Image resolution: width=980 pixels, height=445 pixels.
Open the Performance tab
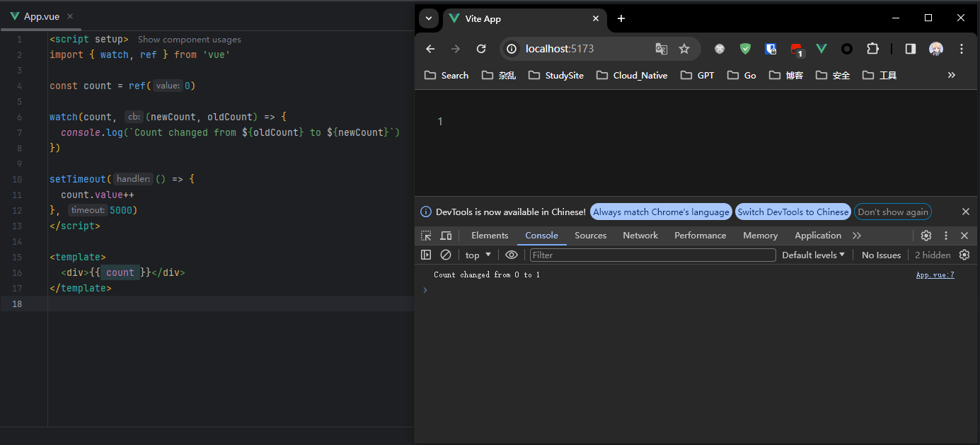(701, 236)
